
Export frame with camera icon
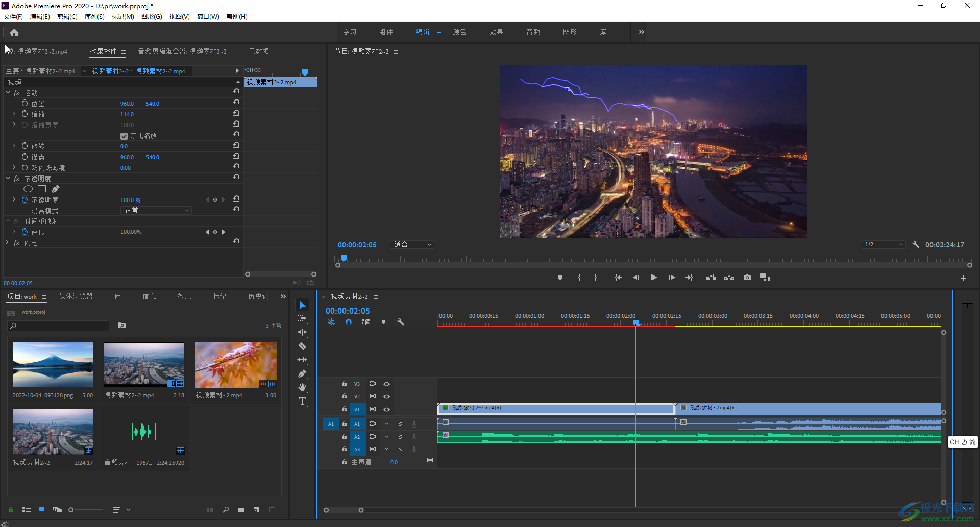coord(747,278)
